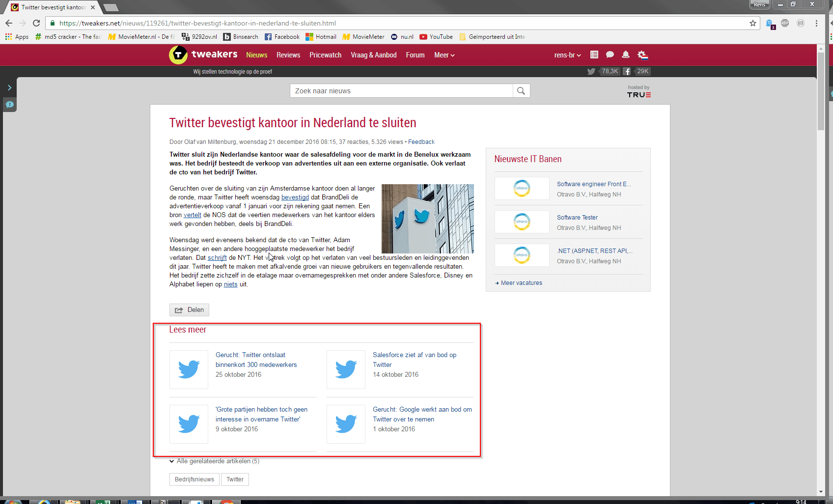Open the md5 cracker bookmark

click(68, 37)
